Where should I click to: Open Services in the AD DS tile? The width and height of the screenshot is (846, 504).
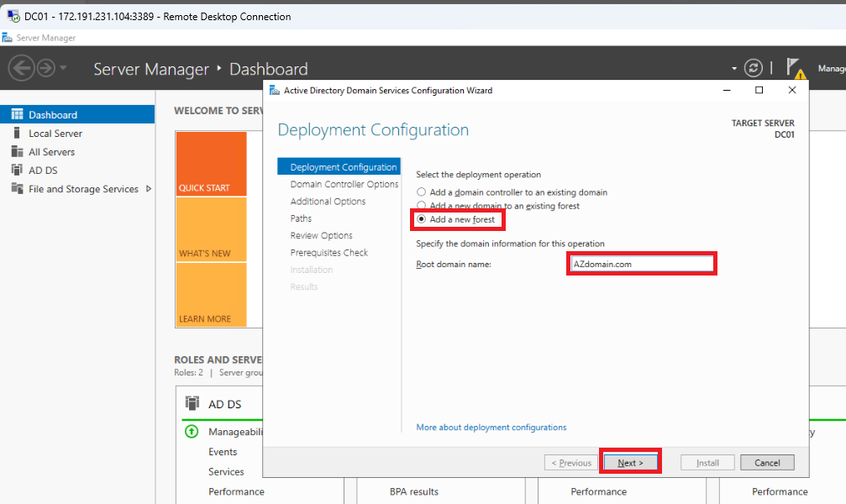pos(226,471)
